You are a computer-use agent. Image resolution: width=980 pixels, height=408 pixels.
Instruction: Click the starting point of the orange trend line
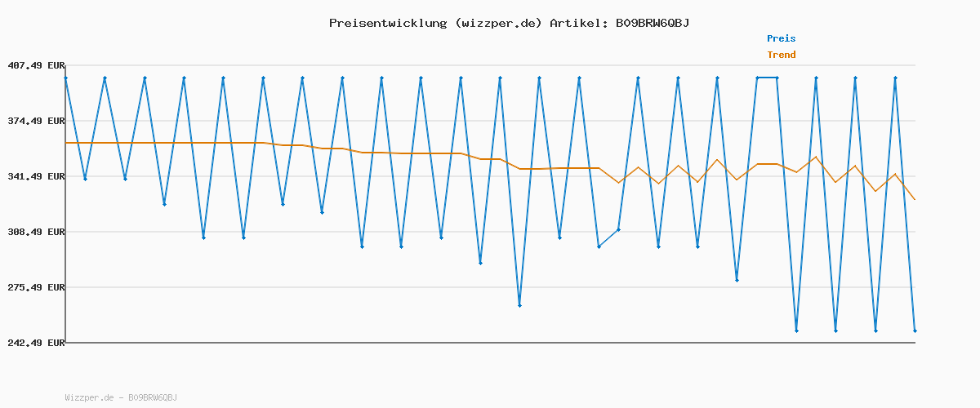[66, 143]
